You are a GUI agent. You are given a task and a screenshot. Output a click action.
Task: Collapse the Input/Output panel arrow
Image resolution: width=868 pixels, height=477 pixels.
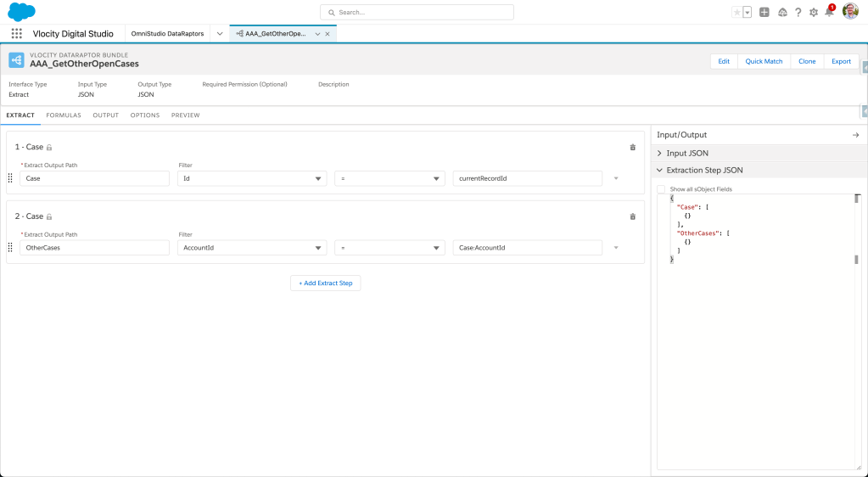click(855, 135)
